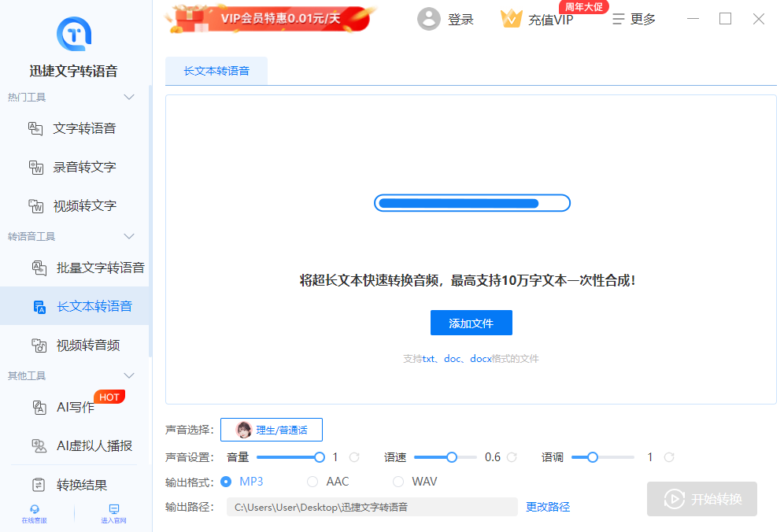Screen dimensions: 784x532
Task: Click the HOT badge on AI写作
Action: click(109, 397)
